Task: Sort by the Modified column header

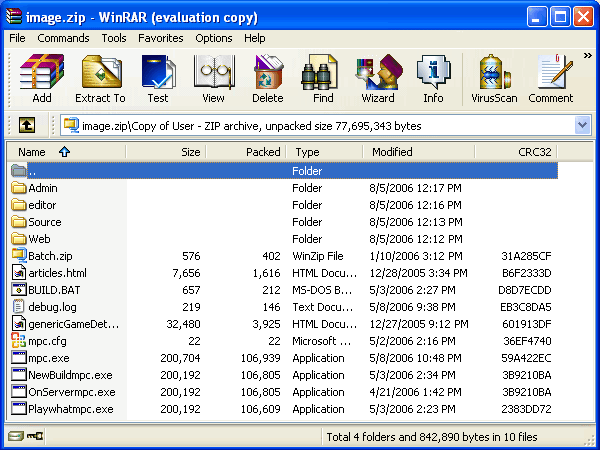Action: point(419,152)
